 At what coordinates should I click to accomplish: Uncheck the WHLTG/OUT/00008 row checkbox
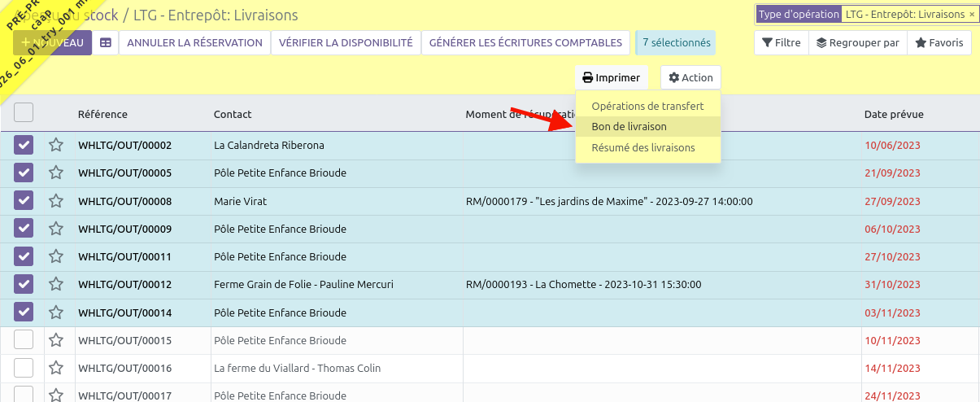(x=24, y=201)
